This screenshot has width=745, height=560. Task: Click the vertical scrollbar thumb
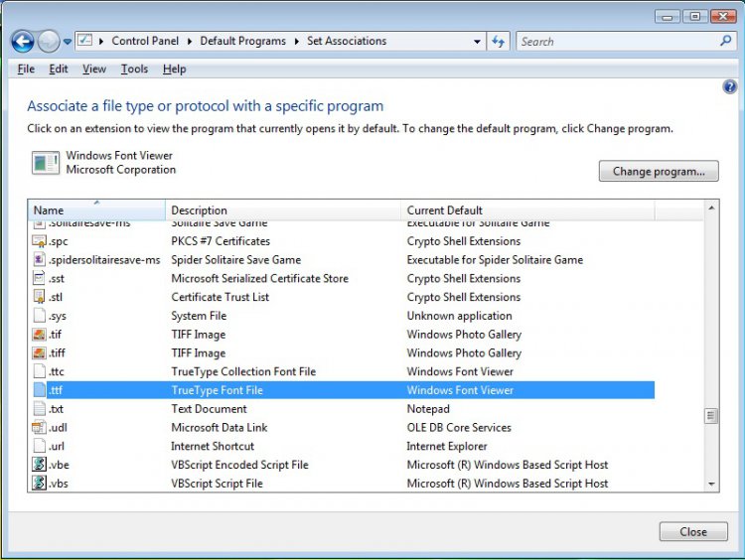[x=711, y=416]
